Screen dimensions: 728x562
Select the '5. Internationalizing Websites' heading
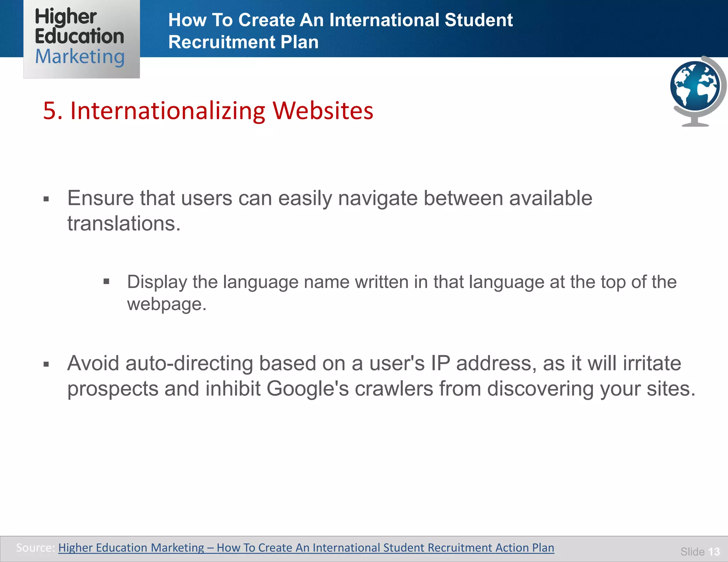tap(208, 110)
